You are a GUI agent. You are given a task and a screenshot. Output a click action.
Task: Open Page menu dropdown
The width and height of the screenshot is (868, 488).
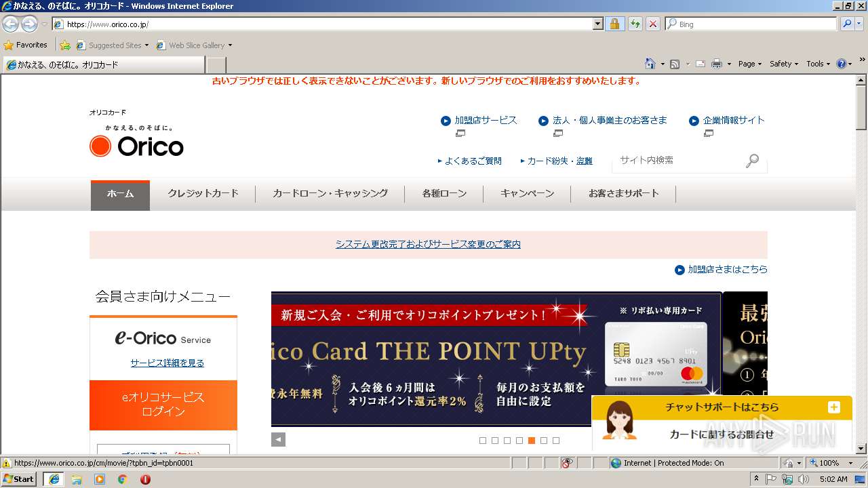(750, 64)
